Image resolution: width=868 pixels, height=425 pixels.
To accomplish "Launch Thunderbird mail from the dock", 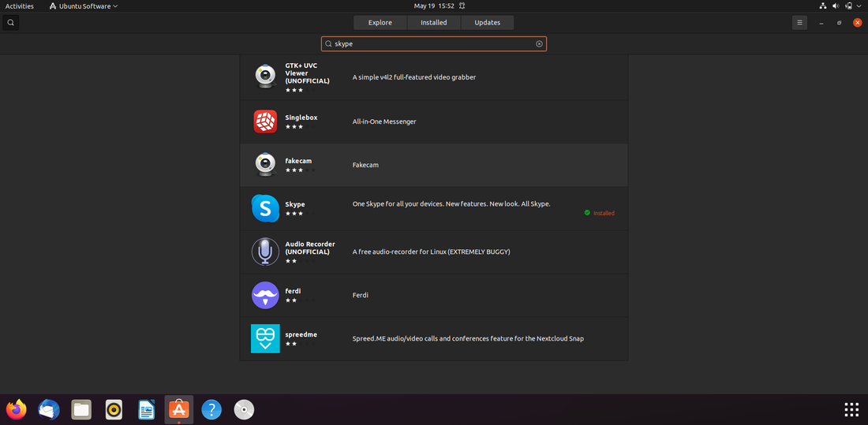I will point(49,409).
